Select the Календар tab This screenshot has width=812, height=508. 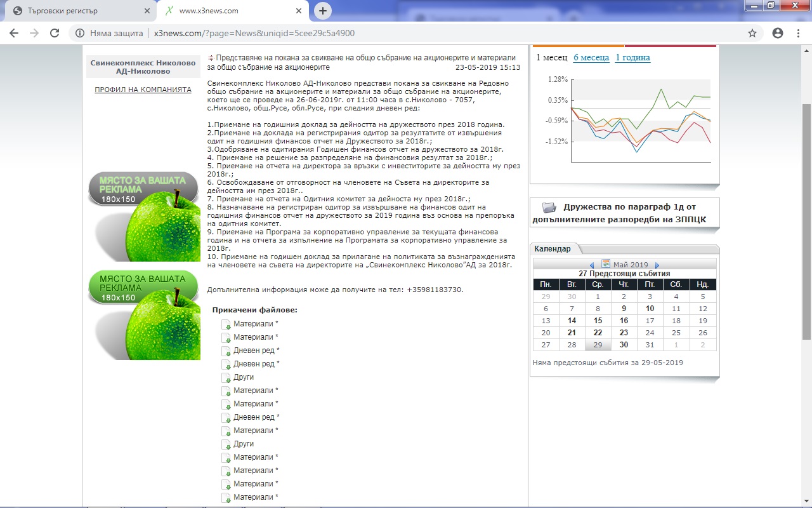[x=553, y=249]
